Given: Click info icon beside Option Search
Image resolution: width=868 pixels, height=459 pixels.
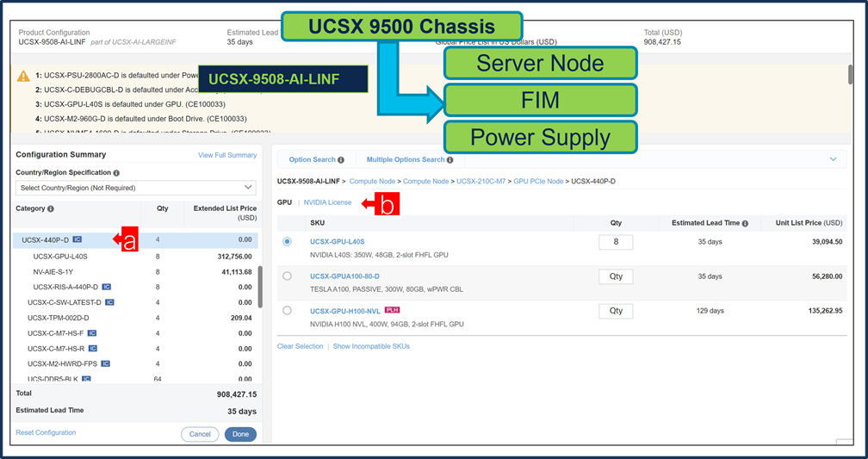Looking at the screenshot, I should pos(341,160).
